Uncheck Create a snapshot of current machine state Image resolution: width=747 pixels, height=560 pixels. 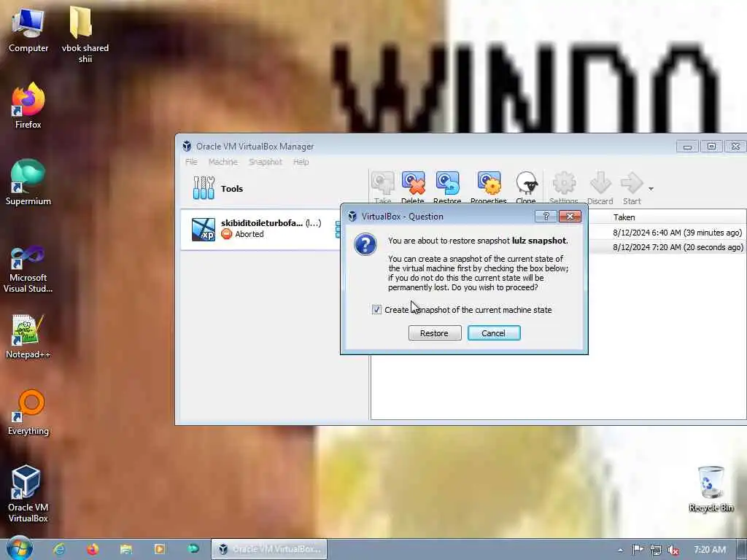(376, 309)
